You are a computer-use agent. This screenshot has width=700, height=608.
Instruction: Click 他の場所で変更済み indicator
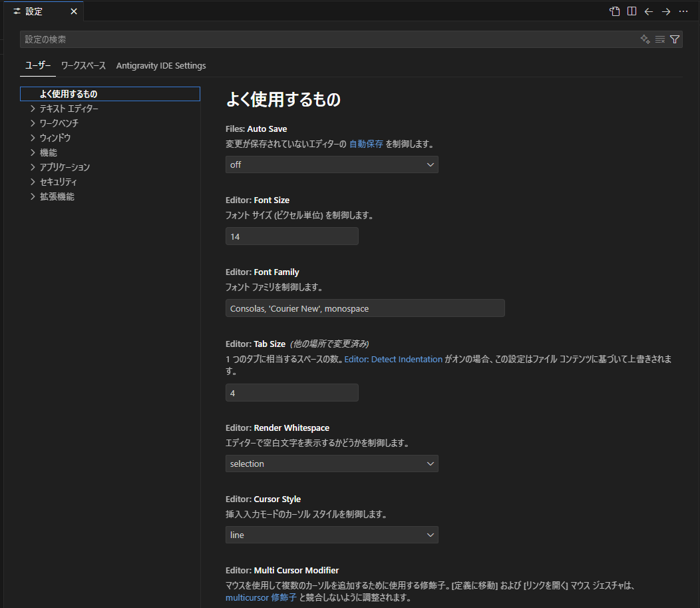[x=329, y=344]
